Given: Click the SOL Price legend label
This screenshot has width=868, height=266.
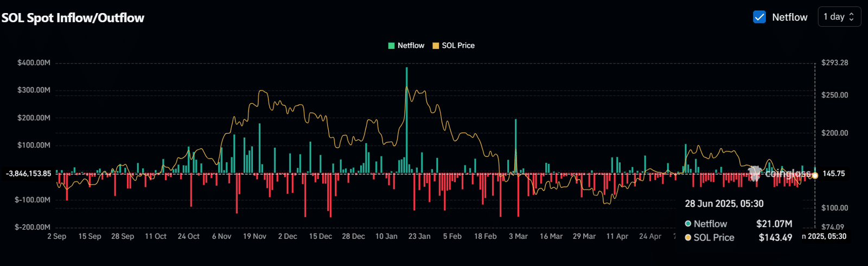Looking at the screenshot, I should pyautogui.click(x=458, y=46).
